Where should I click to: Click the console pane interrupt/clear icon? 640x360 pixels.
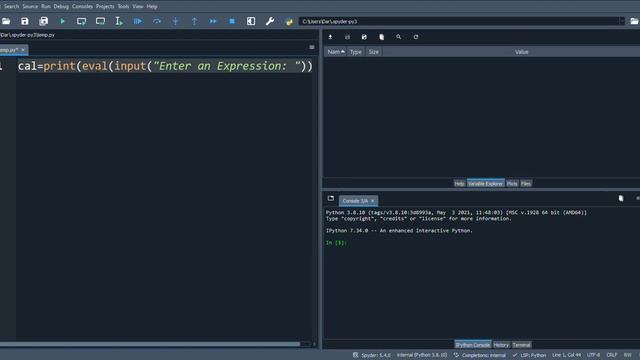click(x=621, y=198)
